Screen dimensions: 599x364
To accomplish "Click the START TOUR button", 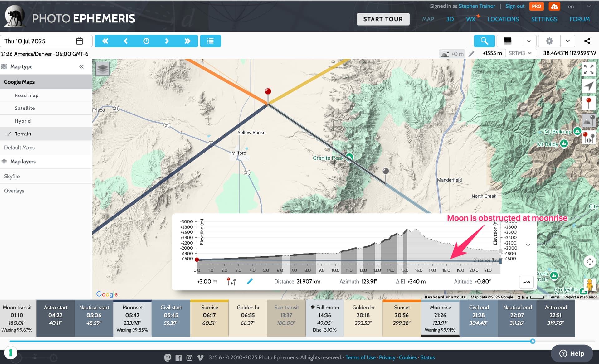I will (383, 19).
